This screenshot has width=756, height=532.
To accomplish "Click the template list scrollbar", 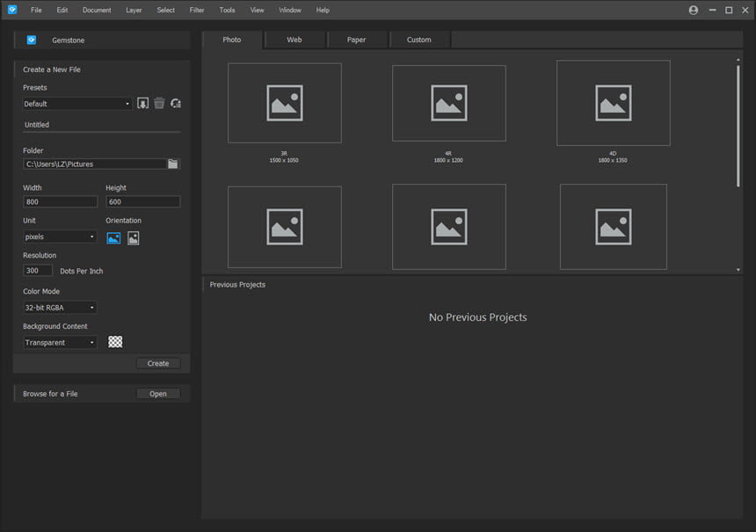I will pos(738,126).
